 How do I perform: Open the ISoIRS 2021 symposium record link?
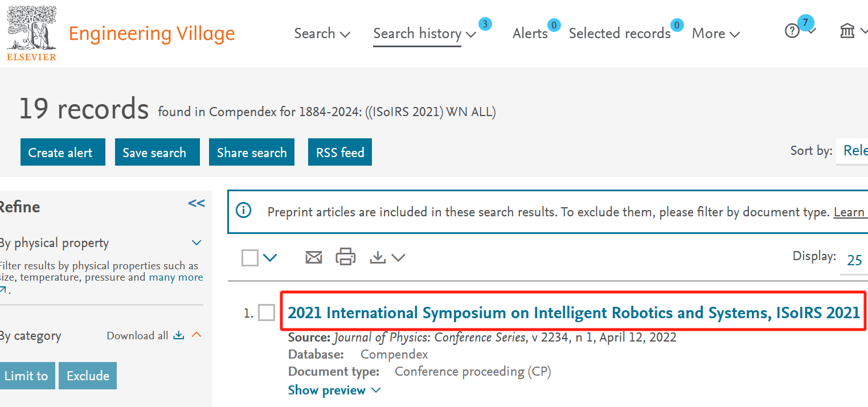pyautogui.click(x=574, y=313)
